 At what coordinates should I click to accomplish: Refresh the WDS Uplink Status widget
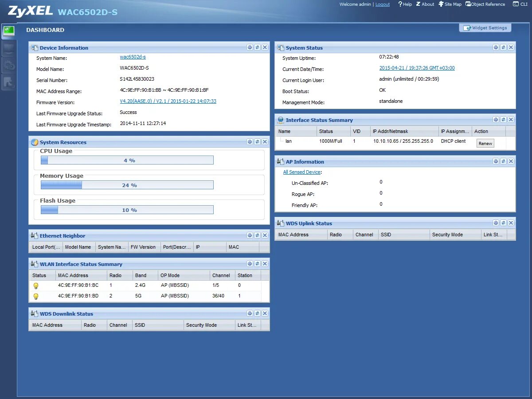(x=503, y=223)
